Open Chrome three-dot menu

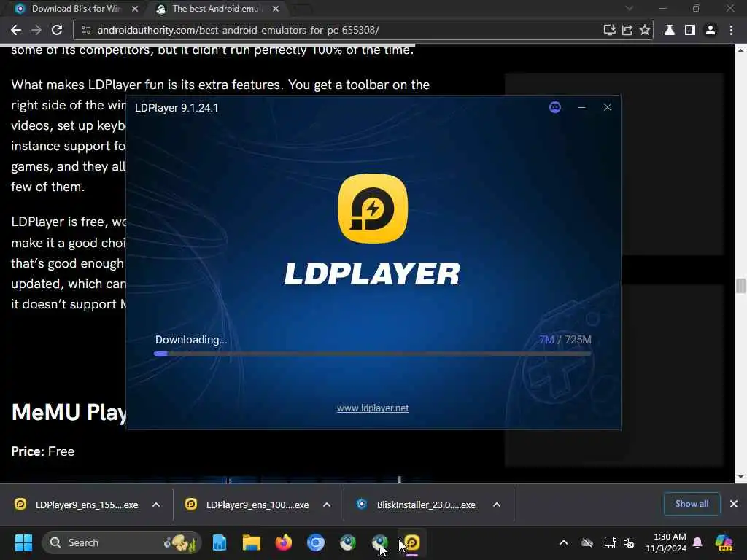(731, 30)
